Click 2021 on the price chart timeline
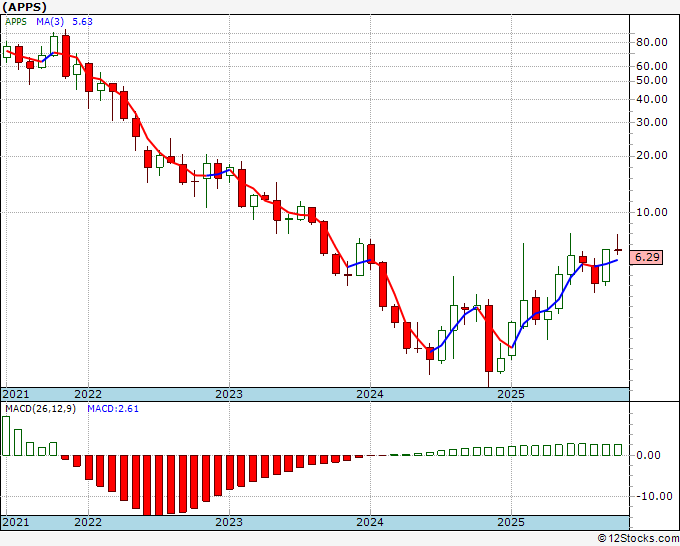This screenshot has width=680, height=546. click(16, 394)
